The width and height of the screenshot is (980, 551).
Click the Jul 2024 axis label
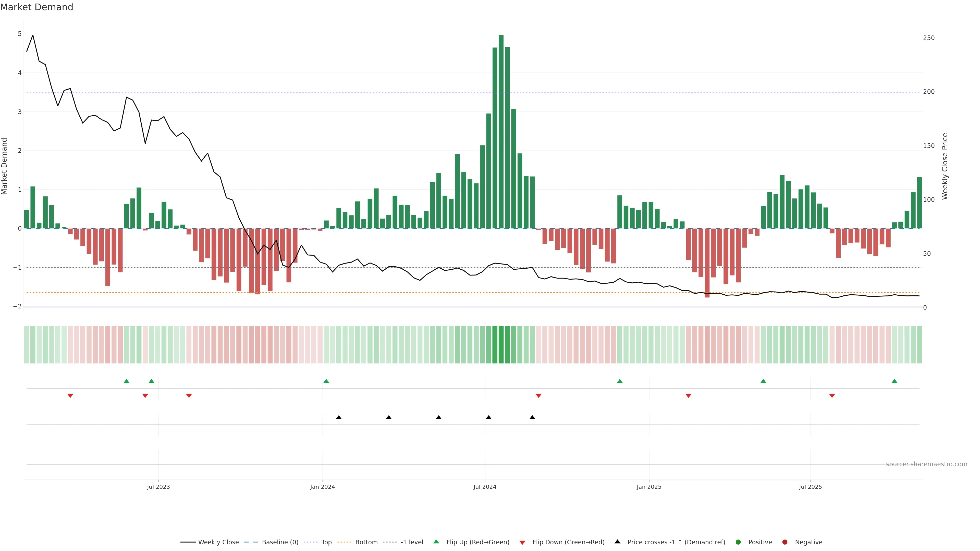tap(485, 487)
